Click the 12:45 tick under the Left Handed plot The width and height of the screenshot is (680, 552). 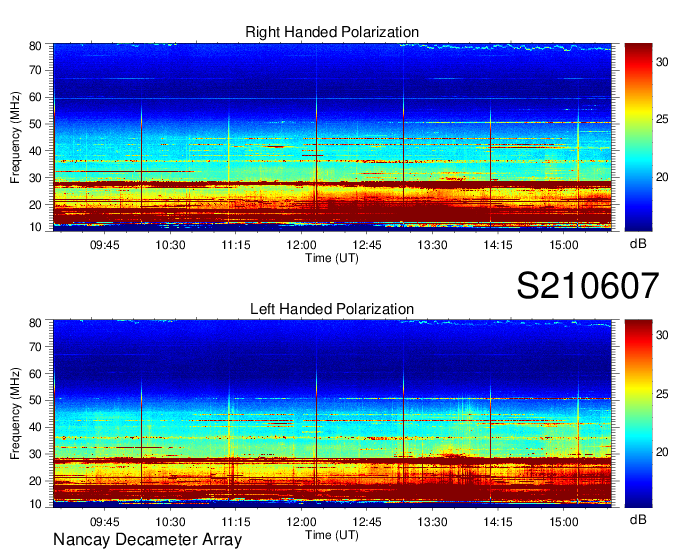pyautogui.click(x=367, y=522)
